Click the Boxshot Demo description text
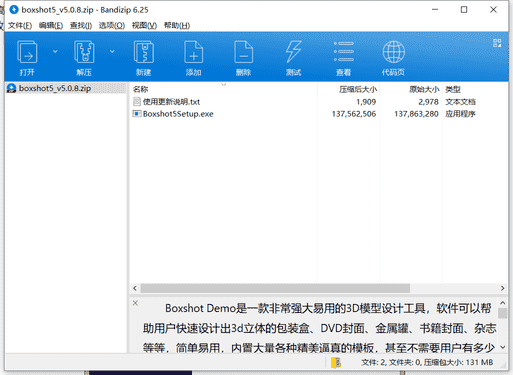Viewport: 513px width, 375px height. click(x=319, y=328)
